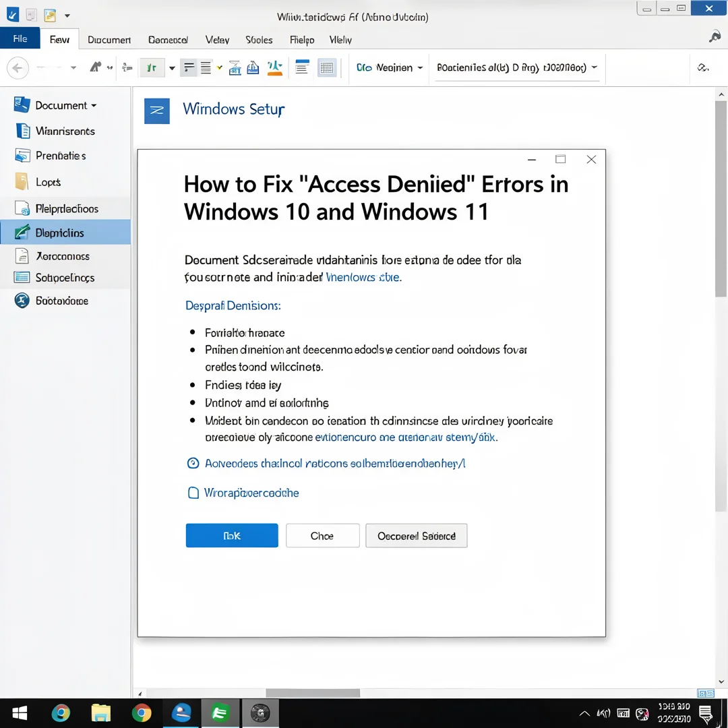728x728 pixels.
Task: Open the 'Aoveodecs chaiincol' link
Action: (335, 463)
